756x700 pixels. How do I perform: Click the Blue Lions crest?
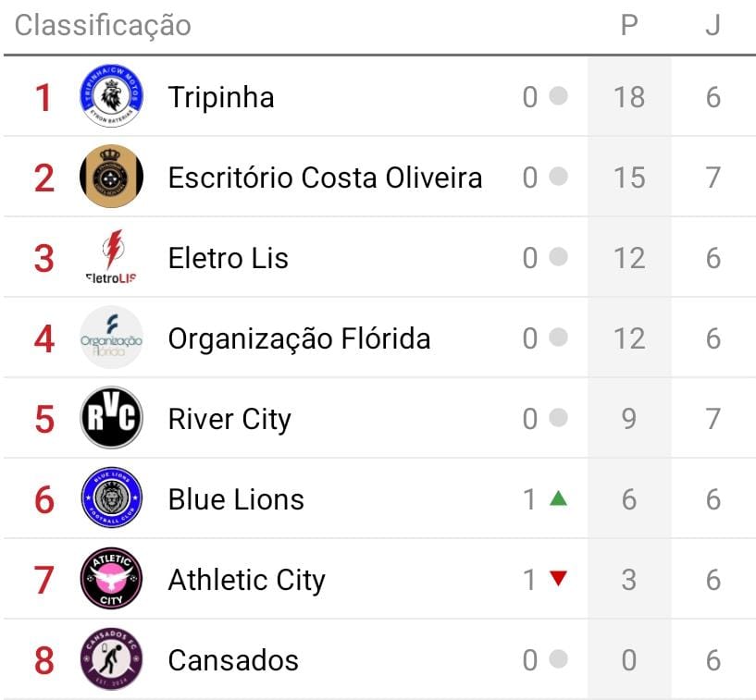[111, 498]
